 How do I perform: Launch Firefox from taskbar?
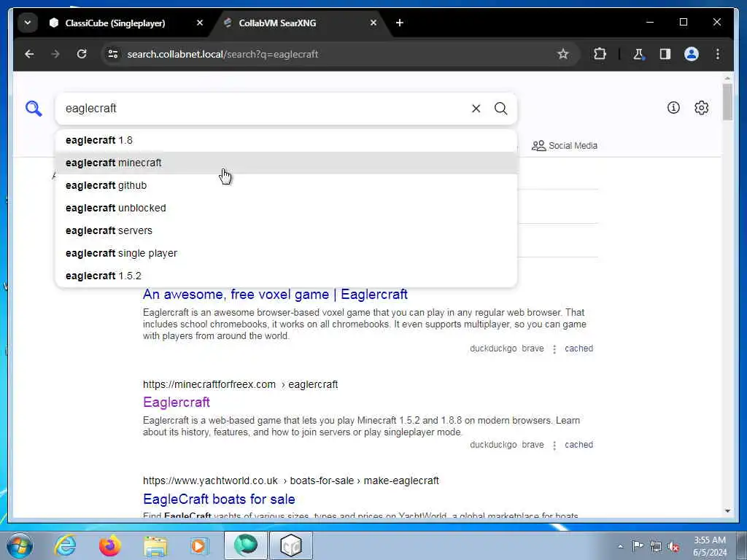(x=109, y=545)
